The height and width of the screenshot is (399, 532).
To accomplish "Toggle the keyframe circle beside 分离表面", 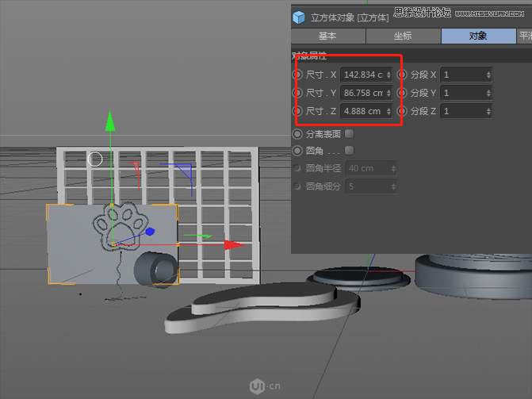I will click(x=297, y=134).
